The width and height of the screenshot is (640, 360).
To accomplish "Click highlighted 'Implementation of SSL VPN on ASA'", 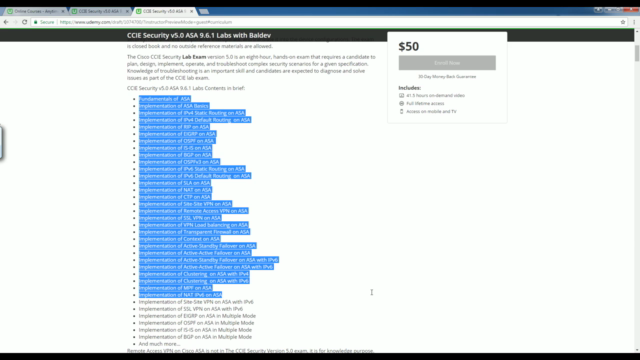I will pyautogui.click(x=180, y=218).
